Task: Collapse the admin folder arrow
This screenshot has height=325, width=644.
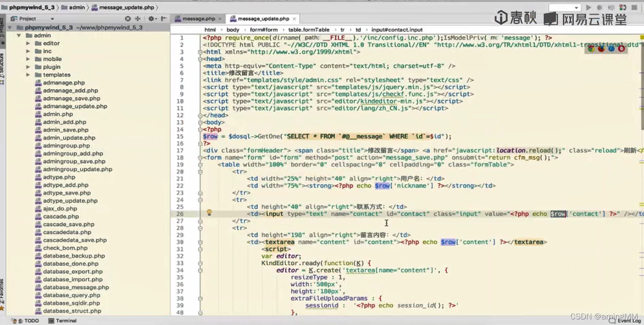Action: 19,35
